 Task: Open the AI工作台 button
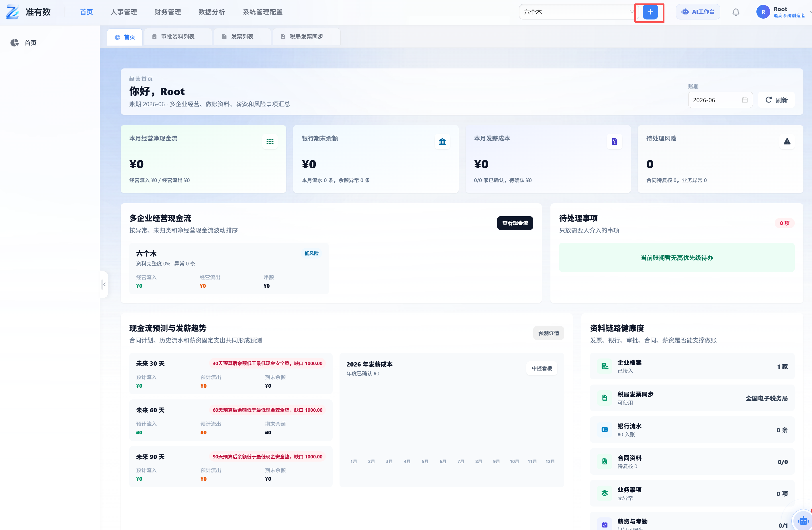(698, 12)
